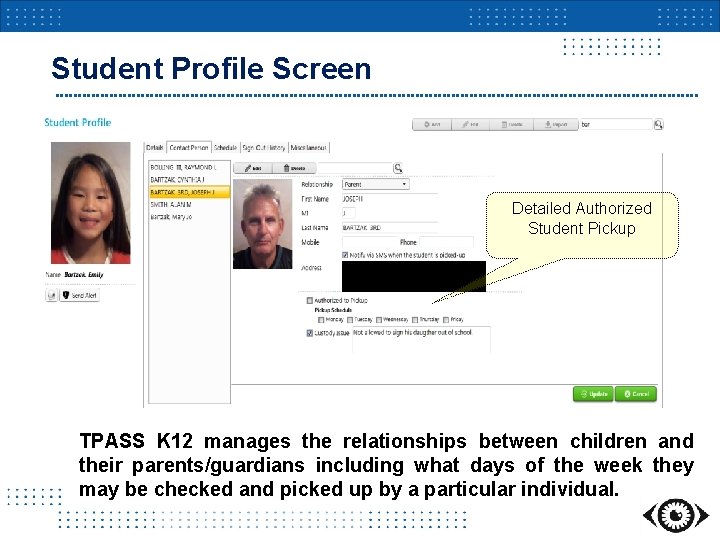The height and width of the screenshot is (540, 720).
Task: Click the magnifier icon beside the contact search field
Action: click(398, 168)
